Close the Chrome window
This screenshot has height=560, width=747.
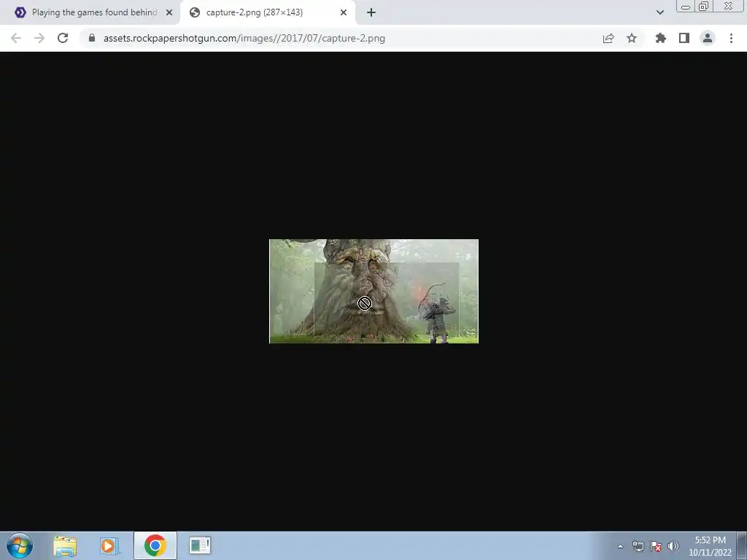[728, 6]
